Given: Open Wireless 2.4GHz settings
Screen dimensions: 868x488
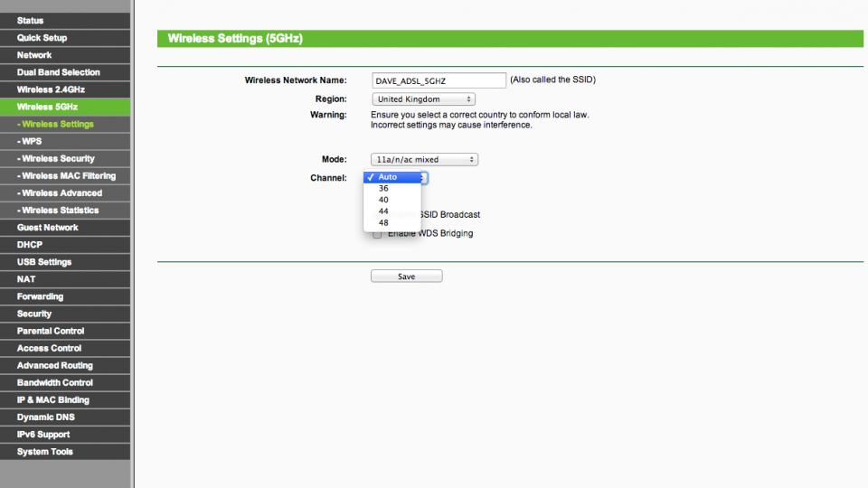Looking at the screenshot, I should point(65,89).
